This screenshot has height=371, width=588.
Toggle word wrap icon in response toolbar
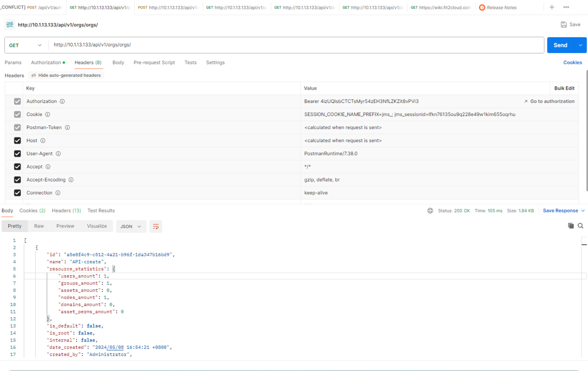(156, 227)
